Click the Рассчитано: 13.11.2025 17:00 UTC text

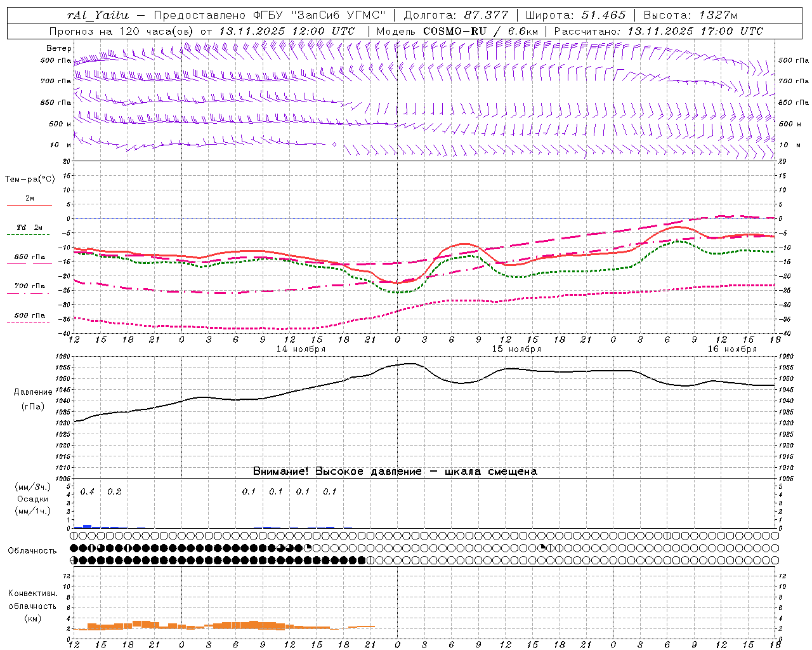click(658, 31)
